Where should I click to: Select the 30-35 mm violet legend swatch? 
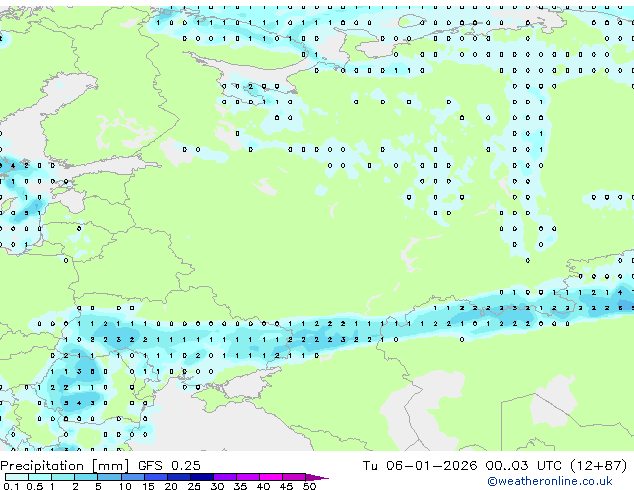click(225, 477)
